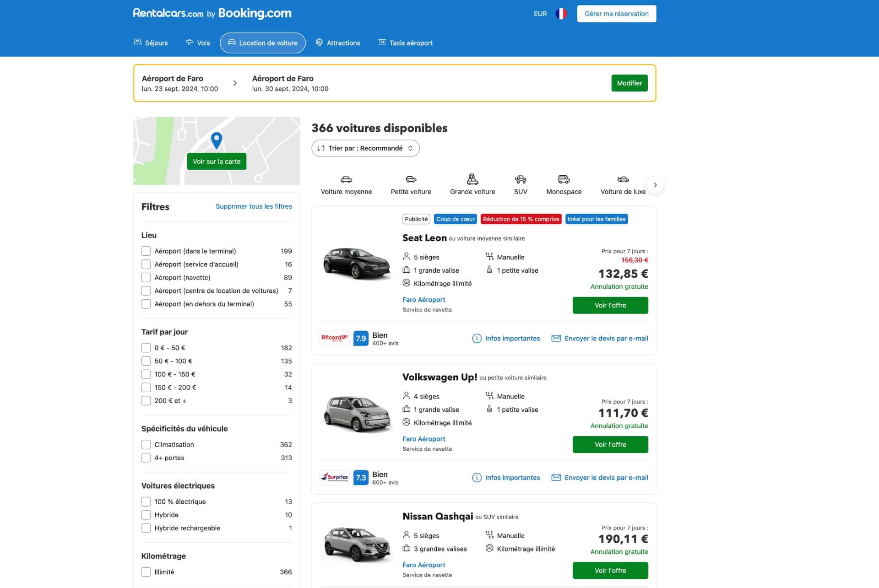Select the SUV car type icon

521,179
